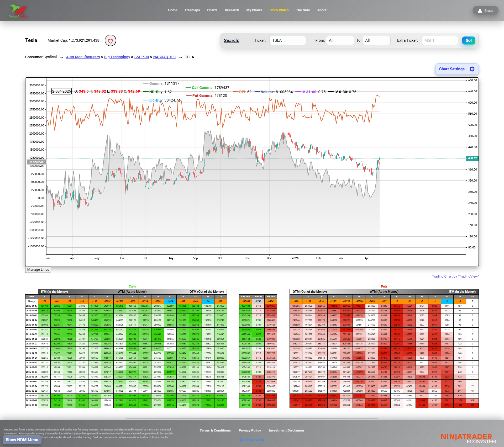
Task: Click the +84349 Put Total change cell
Action: click(271, 301)
